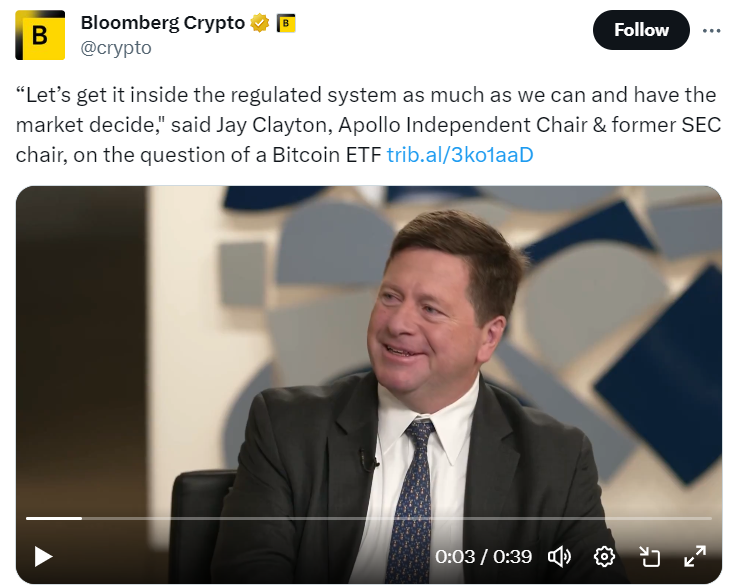Enter fullscreen video mode
731x588 pixels.
pyautogui.click(x=694, y=556)
